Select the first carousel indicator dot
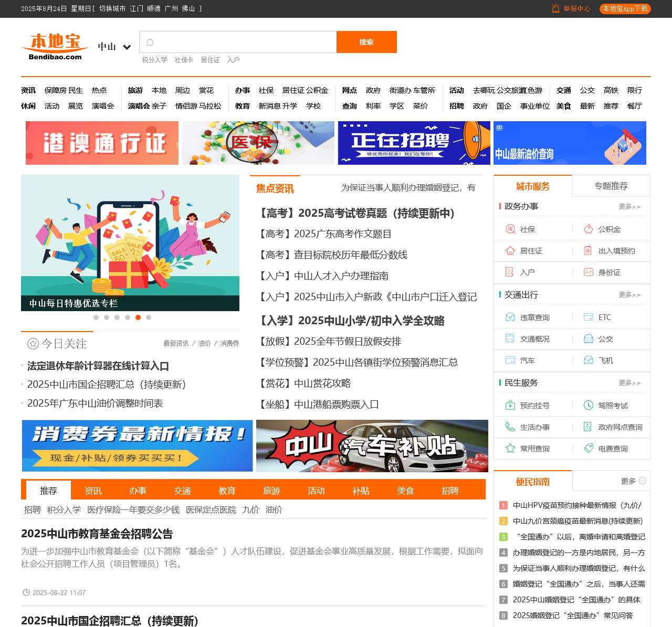 (96, 317)
